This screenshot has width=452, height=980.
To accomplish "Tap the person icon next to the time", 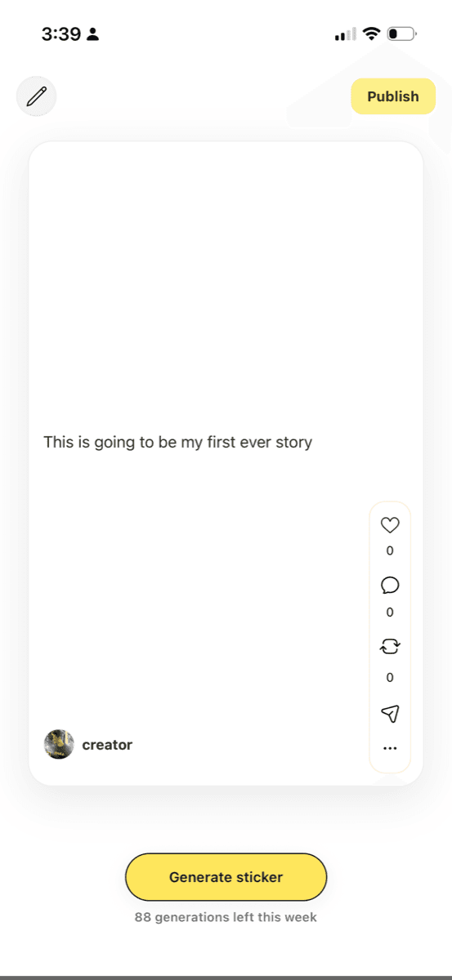I will [92, 34].
